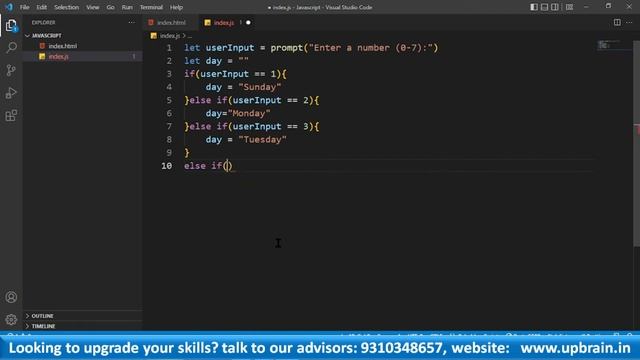Click the index.js breadcrumb item

[169, 36]
